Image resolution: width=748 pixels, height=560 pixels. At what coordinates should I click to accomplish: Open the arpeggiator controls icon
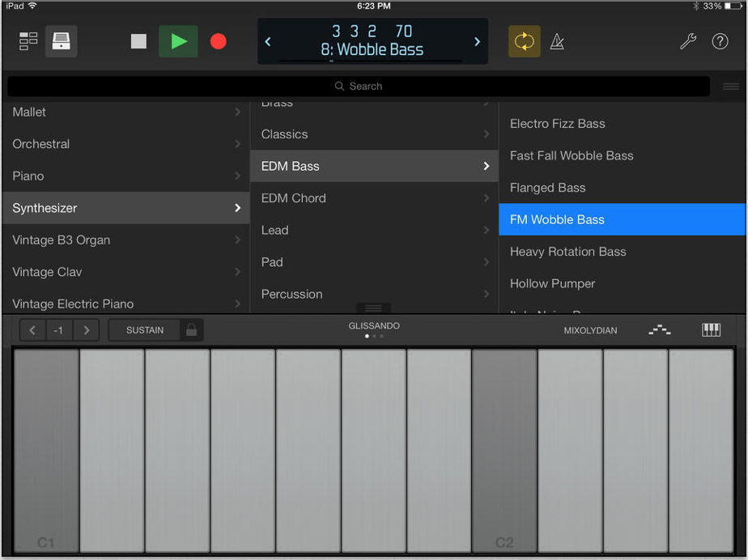(660, 329)
